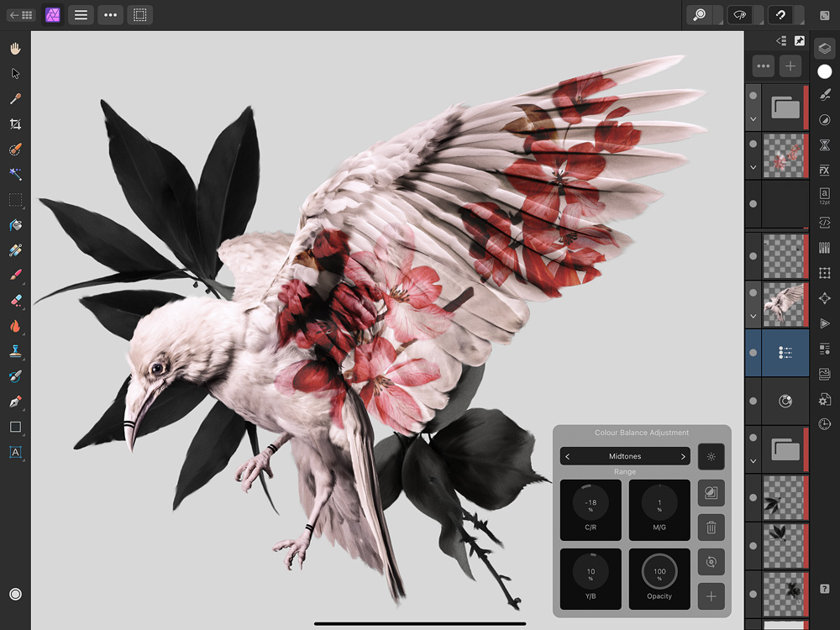
Task: Select the selected Colour Balance adjustment layer
Action: click(785, 353)
